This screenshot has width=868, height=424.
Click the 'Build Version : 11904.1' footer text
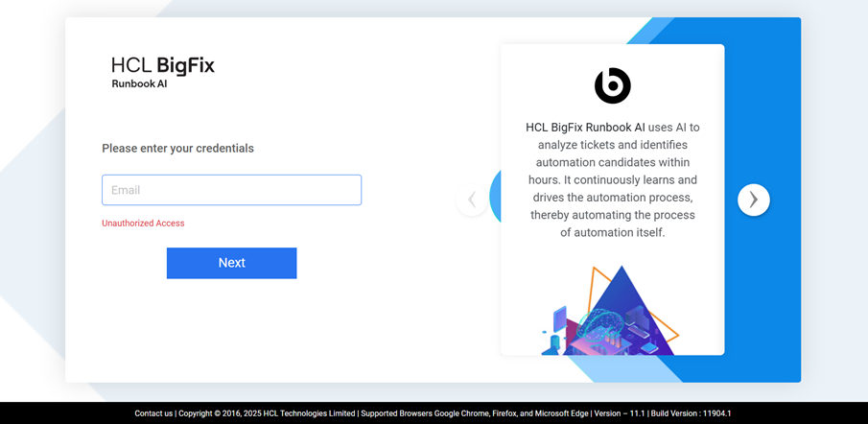pos(691,413)
